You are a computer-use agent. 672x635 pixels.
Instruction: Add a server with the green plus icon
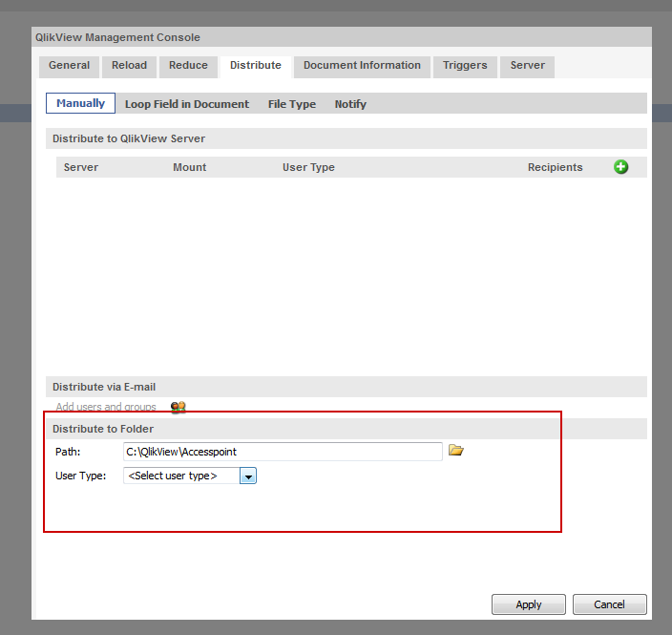(x=620, y=167)
